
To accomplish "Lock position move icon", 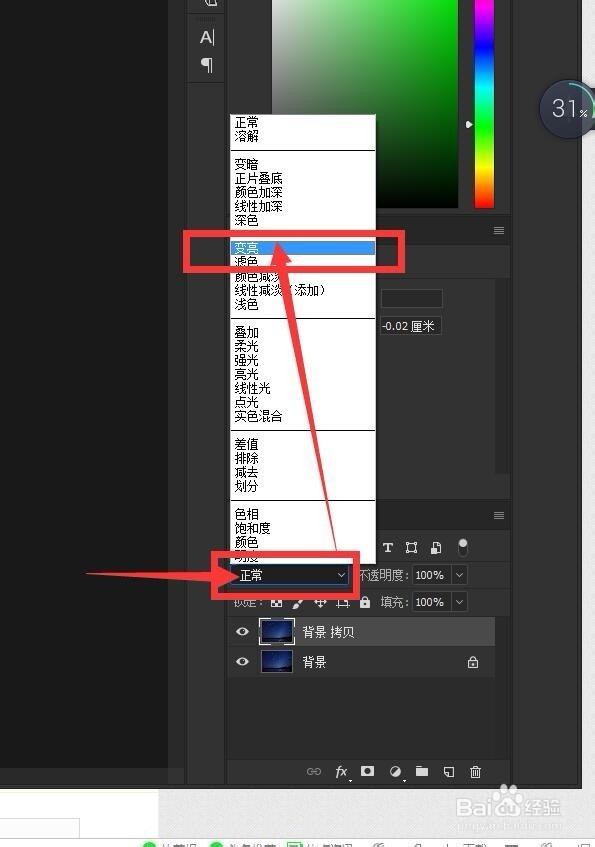I will (x=320, y=603).
